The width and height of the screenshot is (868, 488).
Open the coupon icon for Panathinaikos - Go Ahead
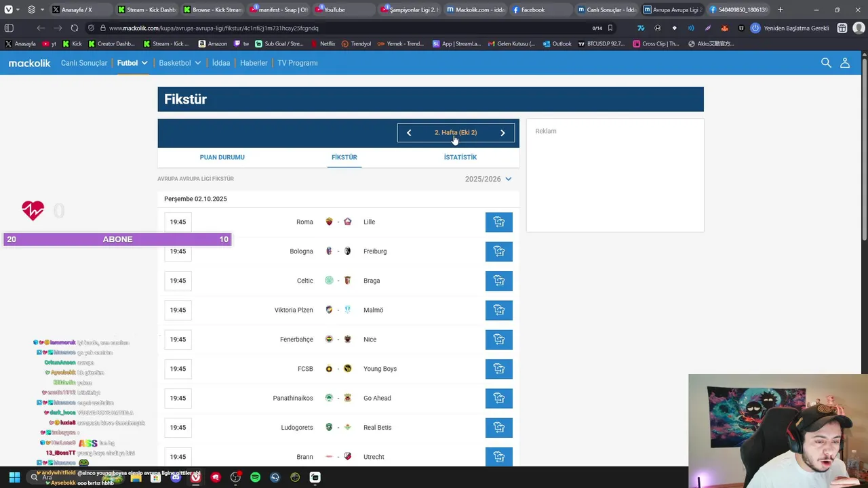pyautogui.click(x=499, y=398)
